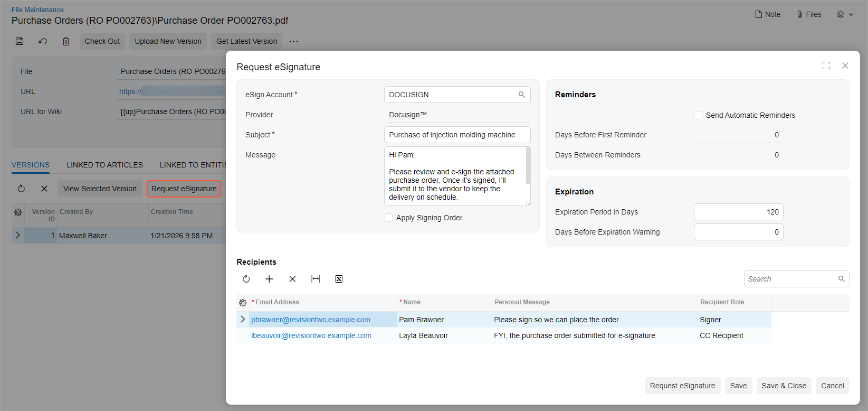Image resolution: width=868 pixels, height=411 pixels.
Task: Close the Request eSignature dialog
Action: point(845,66)
